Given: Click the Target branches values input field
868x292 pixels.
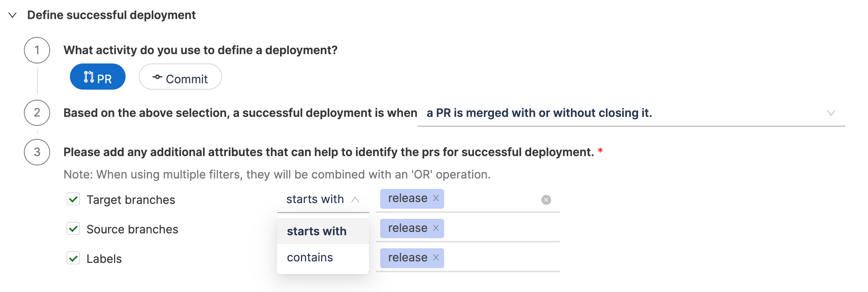Looking at the screenshot, I should [x=490, y=199].
